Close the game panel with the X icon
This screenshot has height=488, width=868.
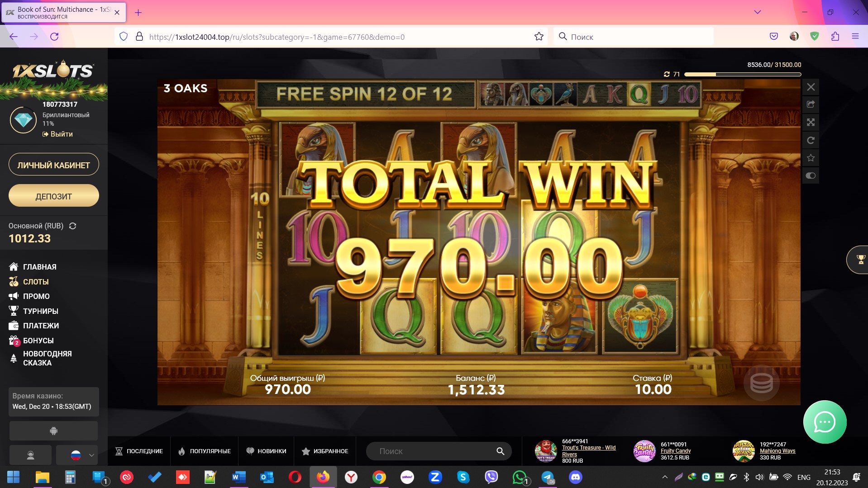coord(811,87)
